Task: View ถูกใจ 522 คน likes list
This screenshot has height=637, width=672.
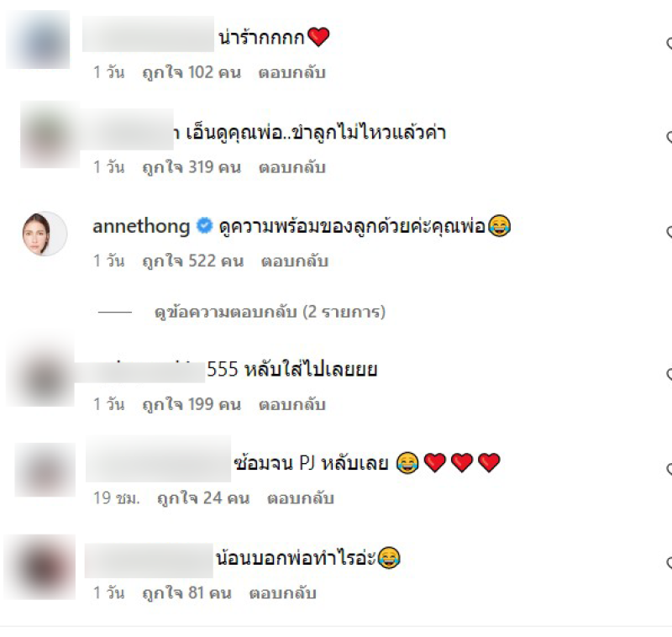Action: pos(193,261)
